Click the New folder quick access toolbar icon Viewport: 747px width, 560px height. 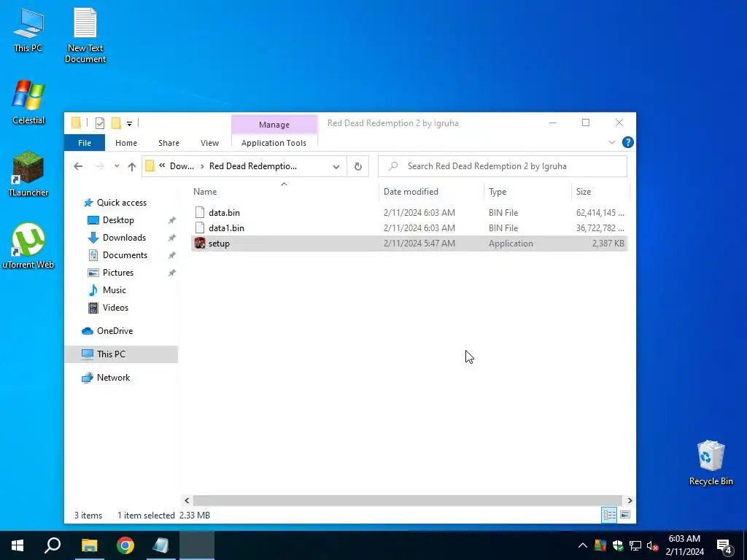tap(116, 123)
